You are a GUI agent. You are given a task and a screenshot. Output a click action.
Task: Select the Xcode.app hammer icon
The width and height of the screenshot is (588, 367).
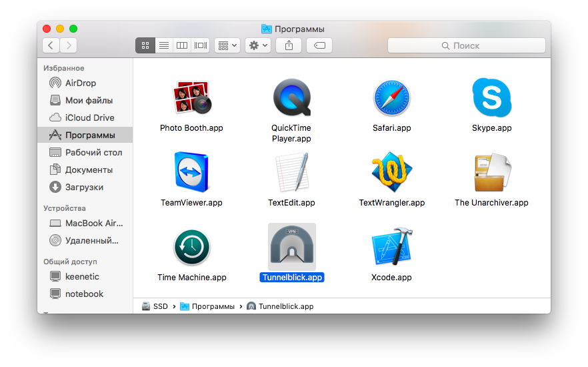click(391, 246)
